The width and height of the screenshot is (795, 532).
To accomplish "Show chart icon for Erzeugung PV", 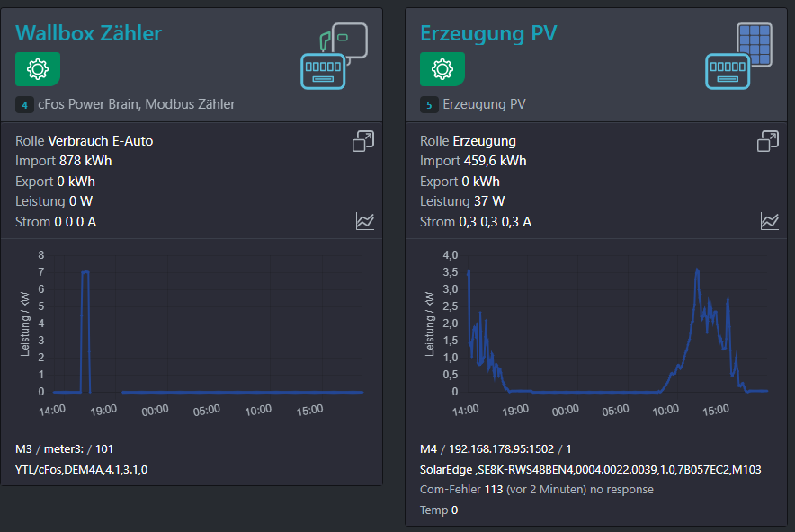I will point(770,221).
